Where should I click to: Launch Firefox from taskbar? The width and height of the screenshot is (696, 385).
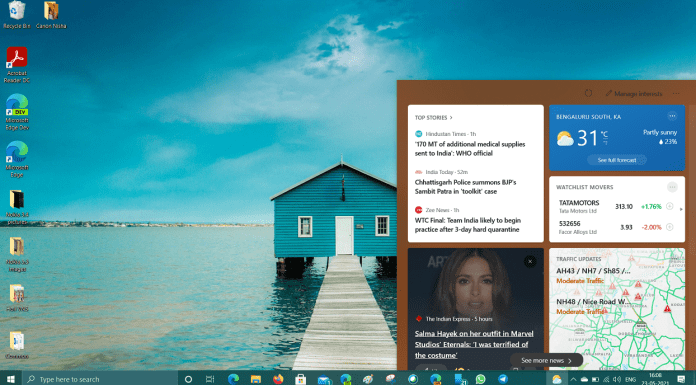278,379
